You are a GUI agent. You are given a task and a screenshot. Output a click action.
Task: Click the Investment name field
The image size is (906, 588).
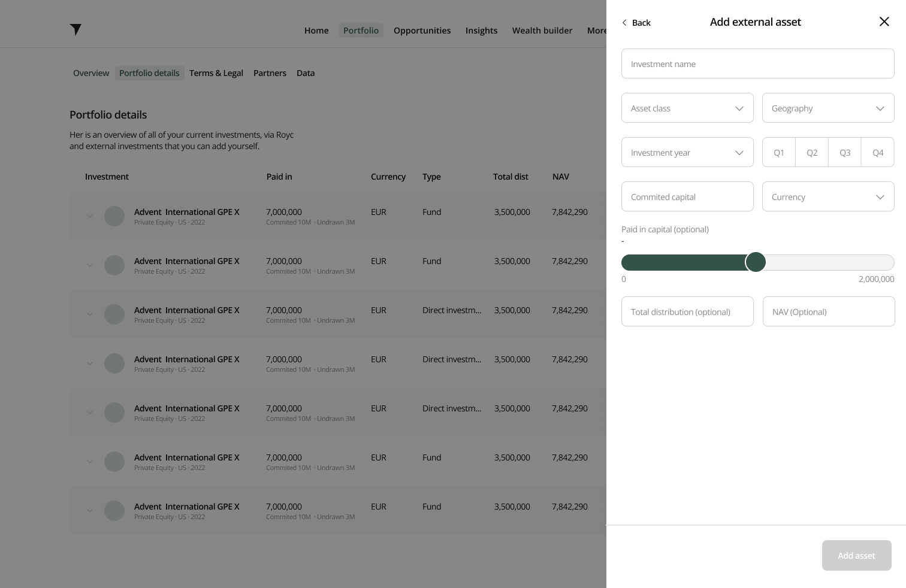tap(758, 63)
